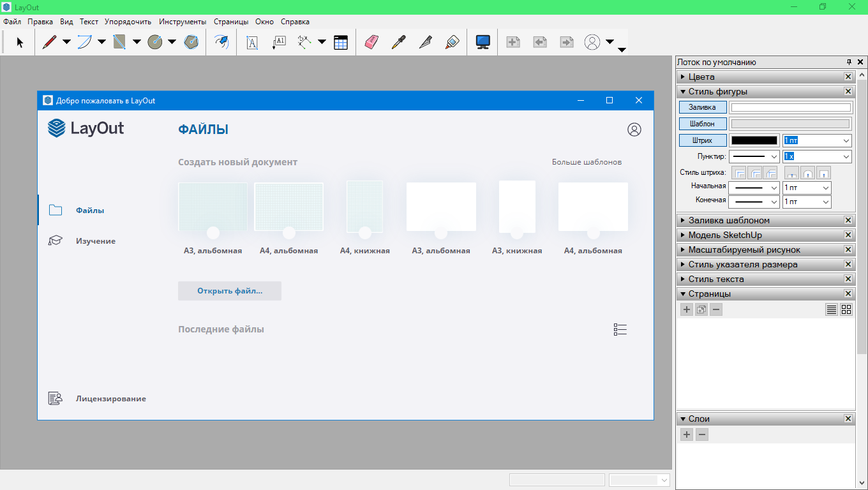Set round cap stroke style
The height and width of the screenshot is (490, 868).
(x=807, y=172)
